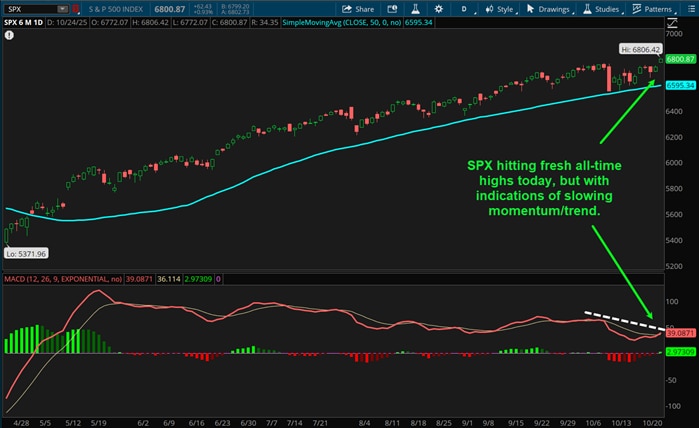Screen dimensions: 699x428
Task: Click the Hi: 6806.42 bubble
Action: (x=641, y=49)
